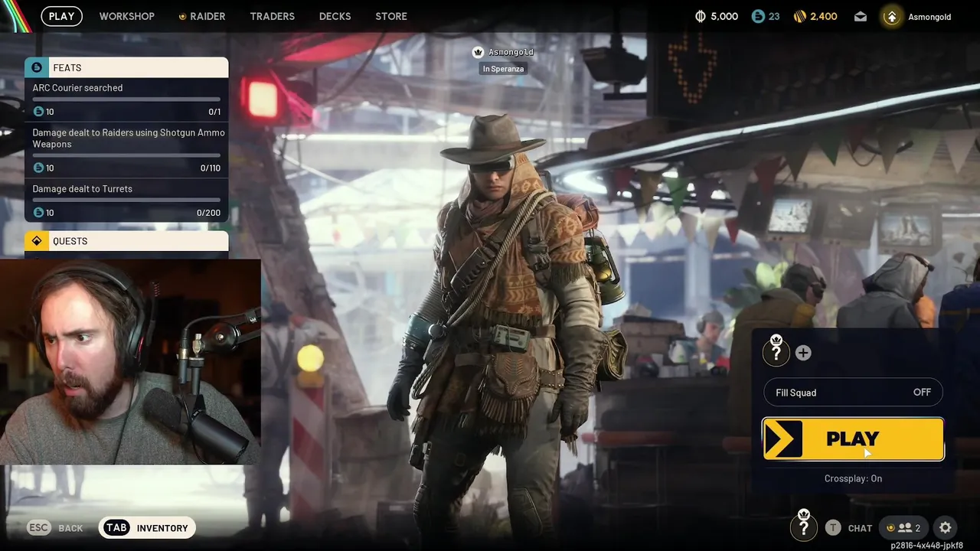Click the gold token icon beside 2,400

[800, 16]
